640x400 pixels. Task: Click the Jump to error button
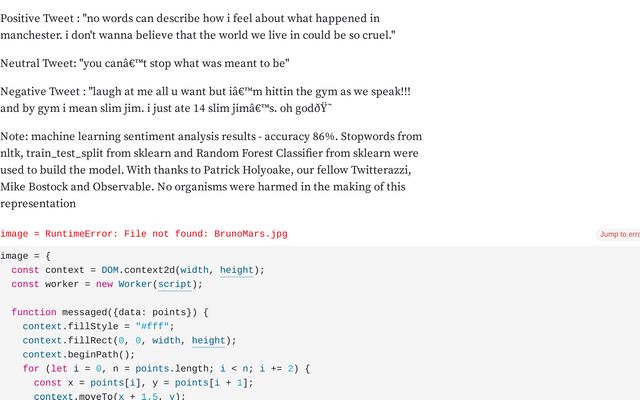pyautogui.click(x=619, y=234)
